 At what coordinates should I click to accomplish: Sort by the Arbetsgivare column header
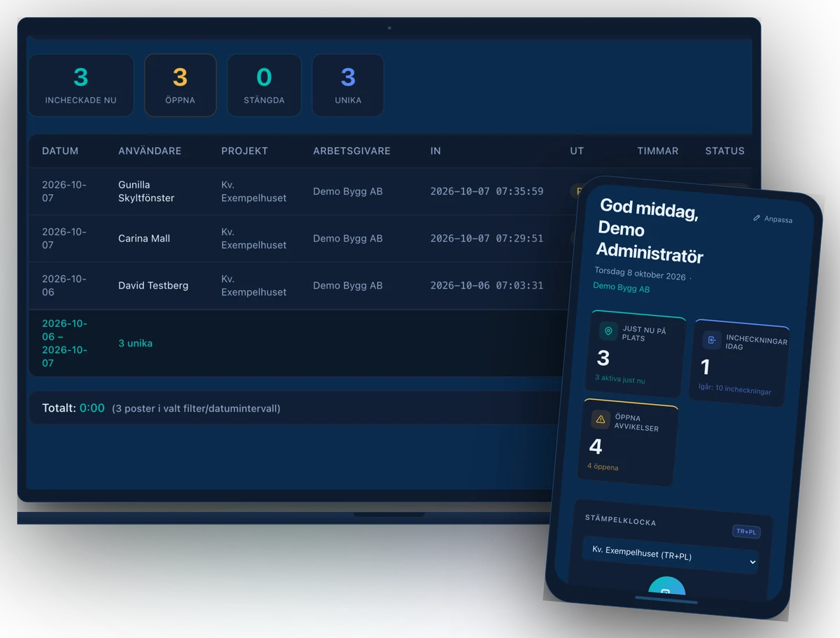(x=352, y=151)
